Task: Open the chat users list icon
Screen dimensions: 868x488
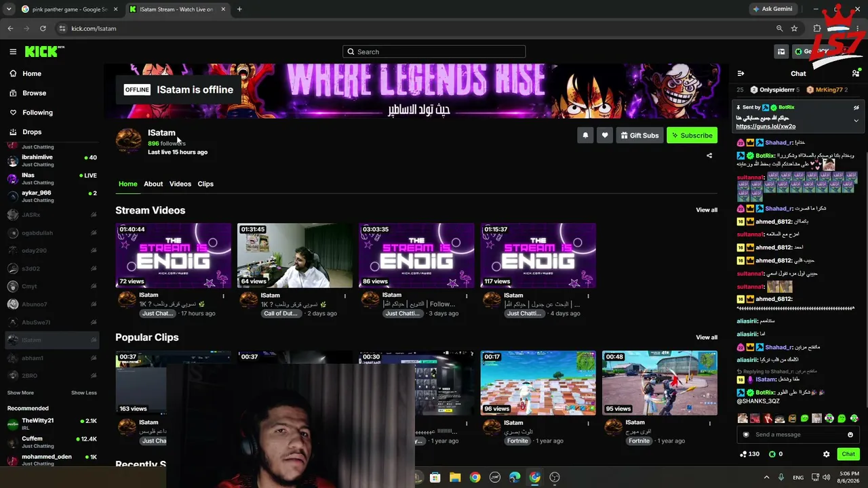Action: point(856,73)
